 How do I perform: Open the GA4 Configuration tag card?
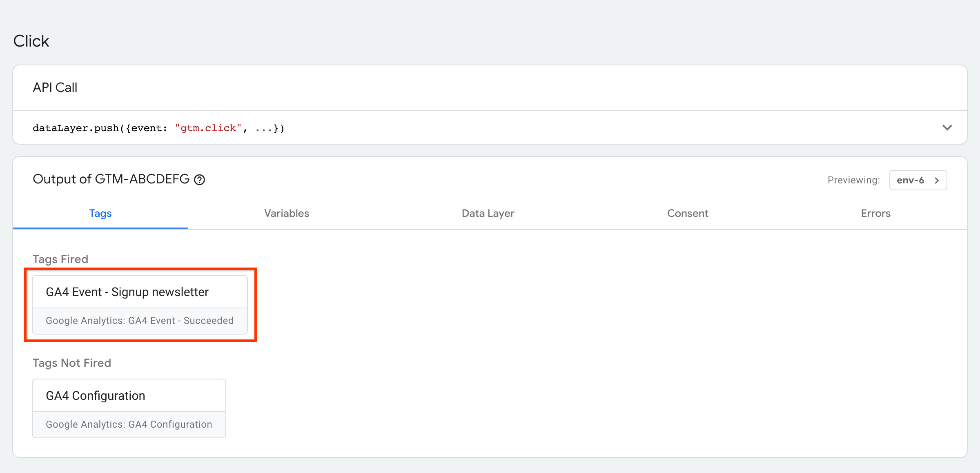pyautogui.click(x=129, y=408)
